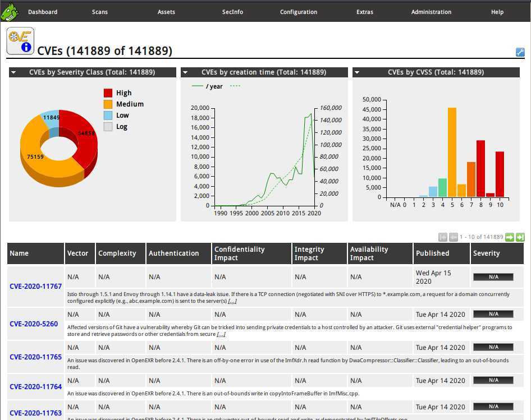This screenshot has height=420, width=531.
Task: Sort by Integrity Impact column
Action: pos(309,253)
